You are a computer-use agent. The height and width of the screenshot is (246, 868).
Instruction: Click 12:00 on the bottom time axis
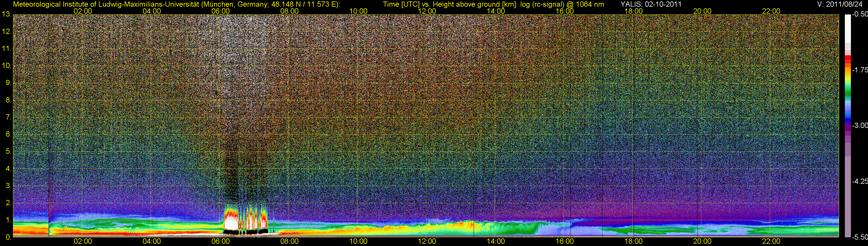(427, 241)
